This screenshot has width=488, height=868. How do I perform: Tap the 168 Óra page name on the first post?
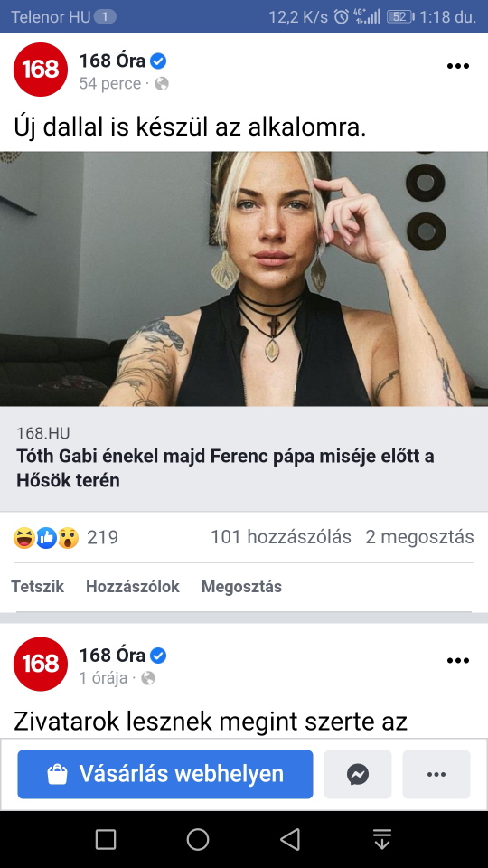tap(112, 61)
